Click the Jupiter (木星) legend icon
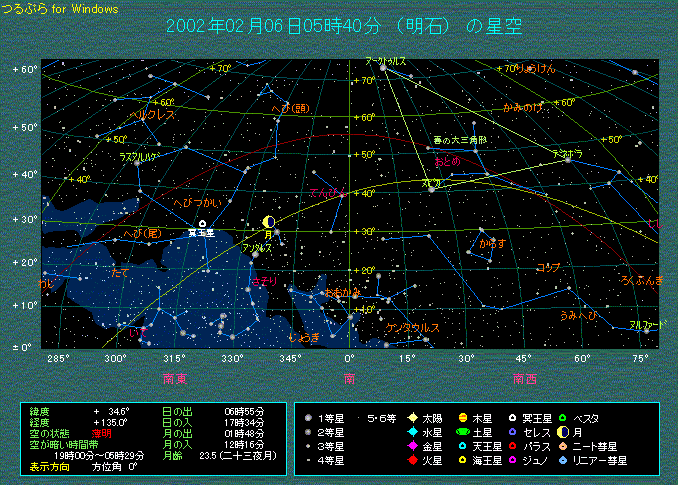 [x=463, y=417]
